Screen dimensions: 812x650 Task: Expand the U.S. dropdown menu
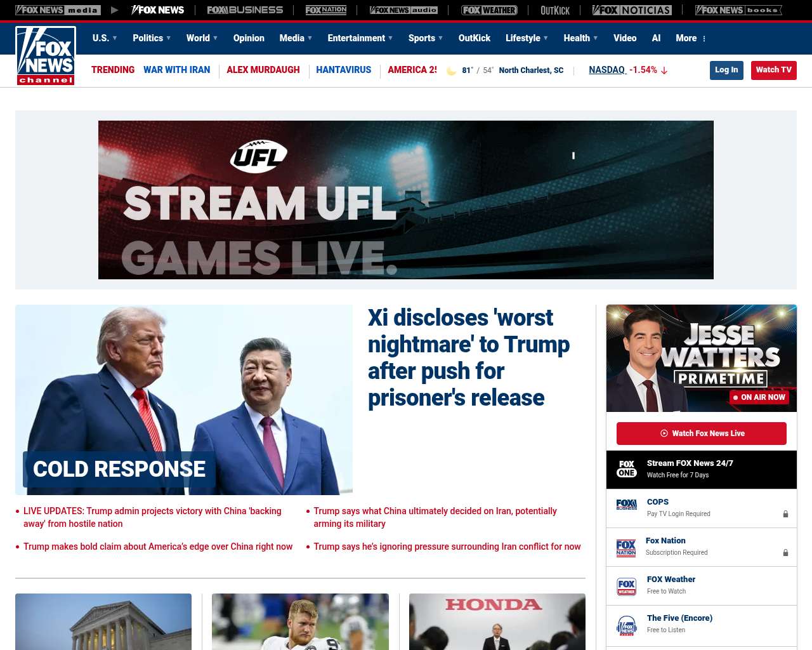(x=105, y=38)
